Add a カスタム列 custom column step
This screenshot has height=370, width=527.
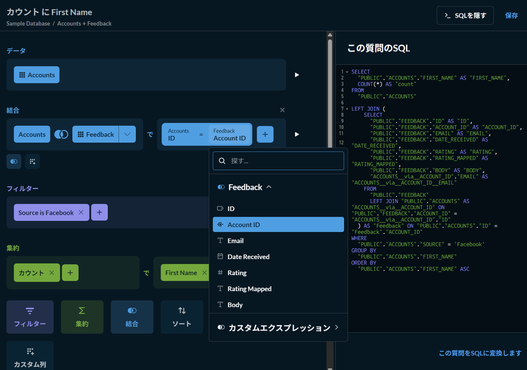point(30,356)
